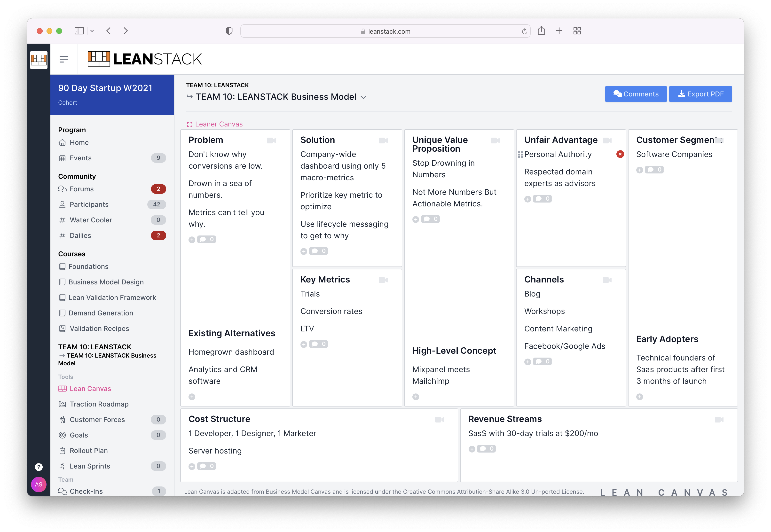Open the sidebar view options dropdown arrow
Screen dimensions: 771x532
coord(92,31)
